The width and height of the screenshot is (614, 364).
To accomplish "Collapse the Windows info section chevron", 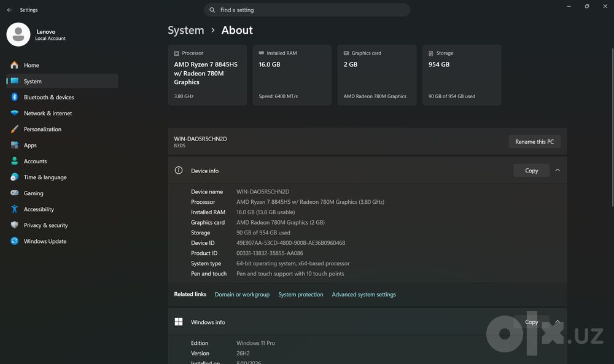I will (558, 322).
